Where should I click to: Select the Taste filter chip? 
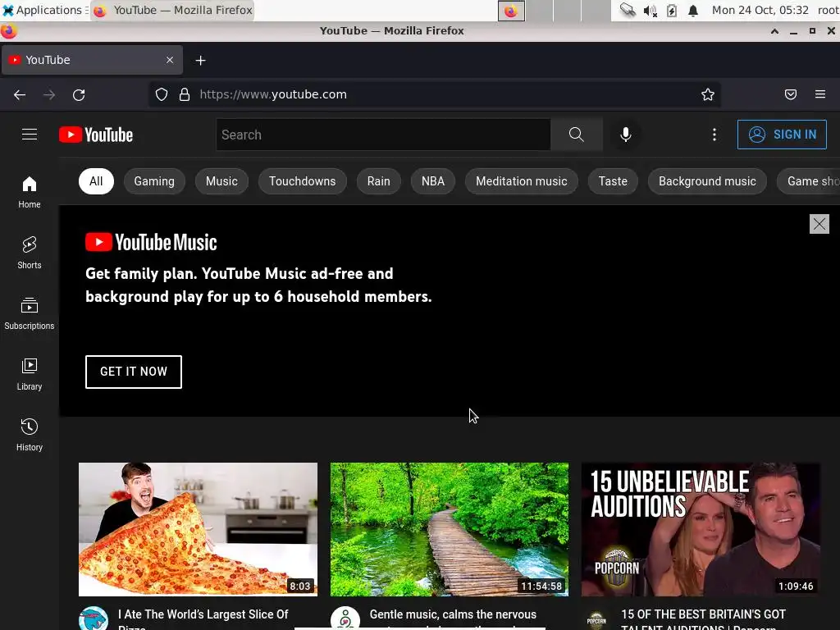[x=613, y=181]
